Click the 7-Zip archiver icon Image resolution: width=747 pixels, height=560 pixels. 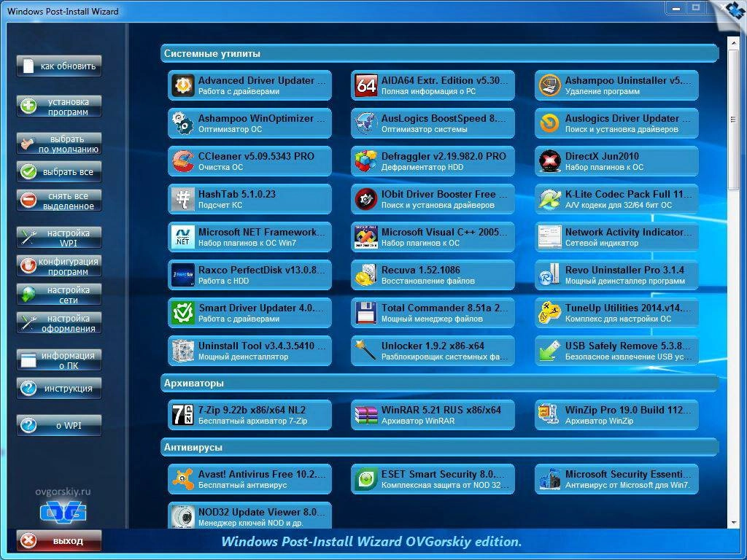[182, 415]
